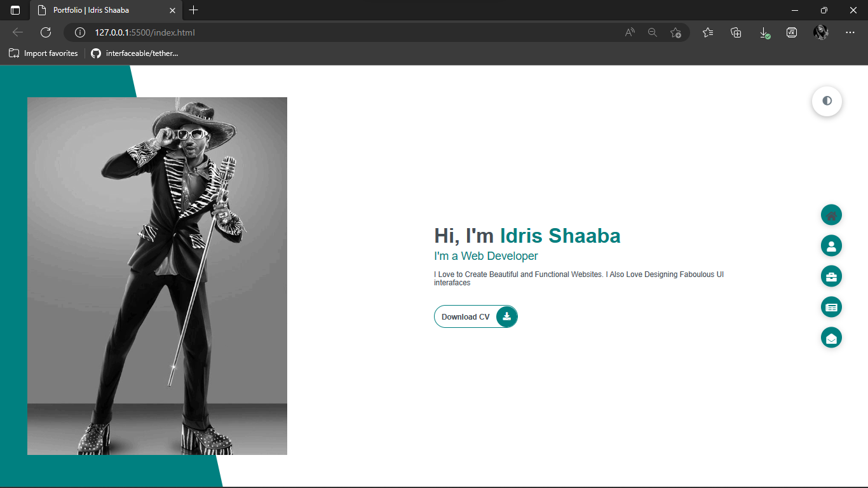
Task: Open the interfaceable/tether favorite
Action: [133, 53]
